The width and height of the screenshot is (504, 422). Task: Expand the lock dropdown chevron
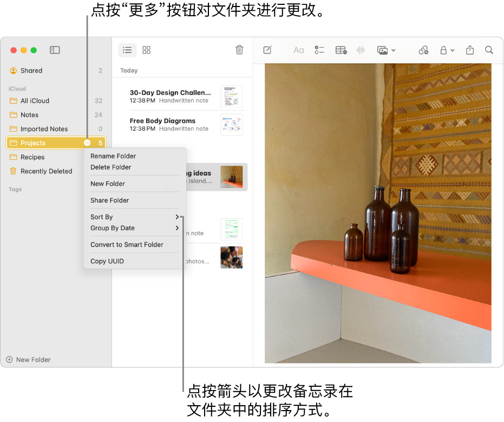click(452, 50)
